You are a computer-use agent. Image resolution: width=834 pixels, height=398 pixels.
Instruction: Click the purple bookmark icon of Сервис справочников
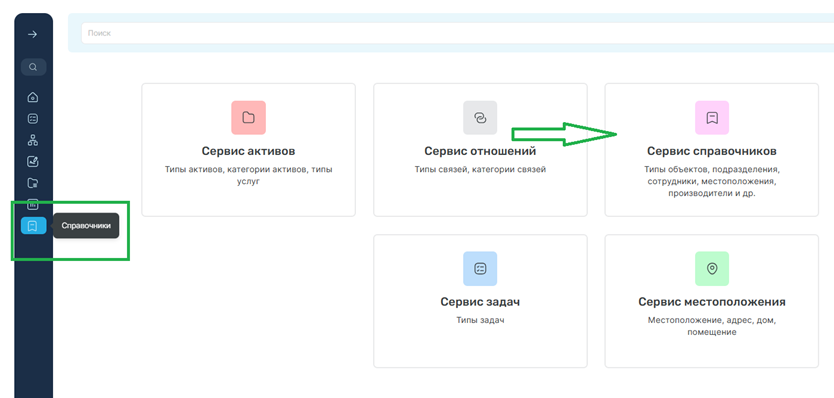[x=712, y=118]
